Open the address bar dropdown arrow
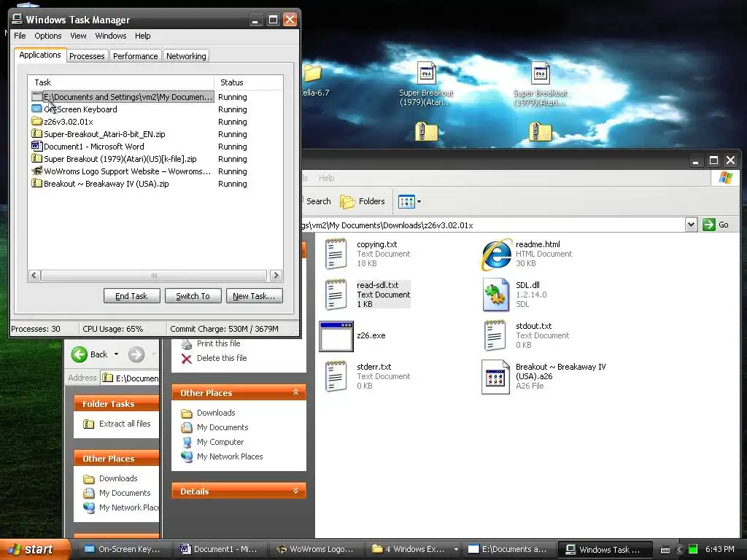Screen dimensions: 747x560 point(691,225)
